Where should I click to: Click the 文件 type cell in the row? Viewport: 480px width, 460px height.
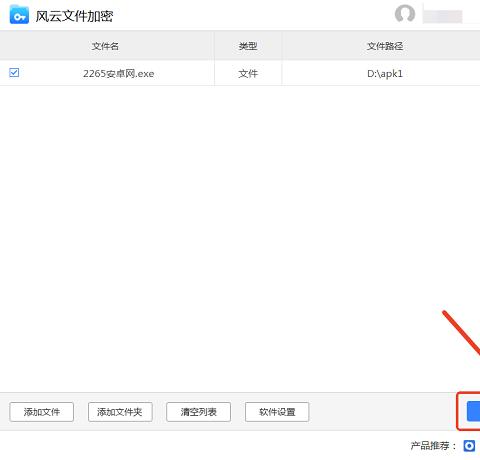(248, 73)
